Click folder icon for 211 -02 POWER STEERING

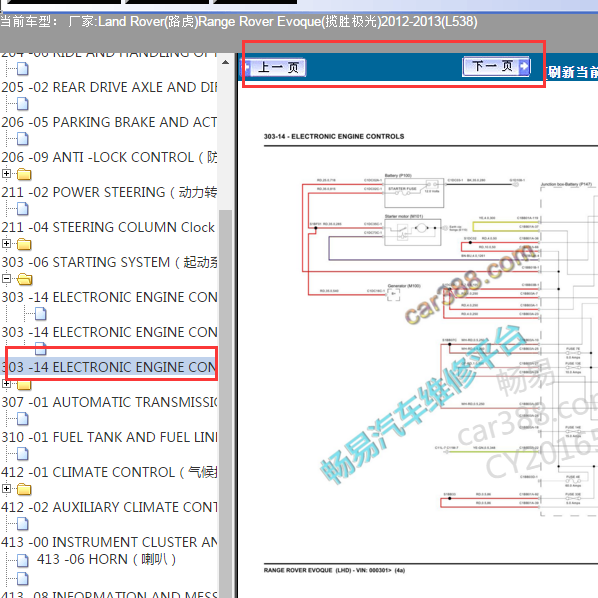[24, 174]
